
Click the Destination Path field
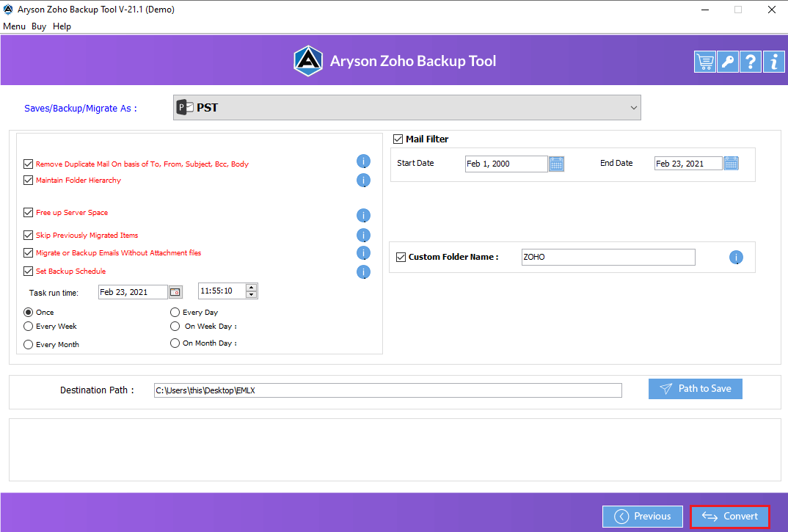[388, 390]
